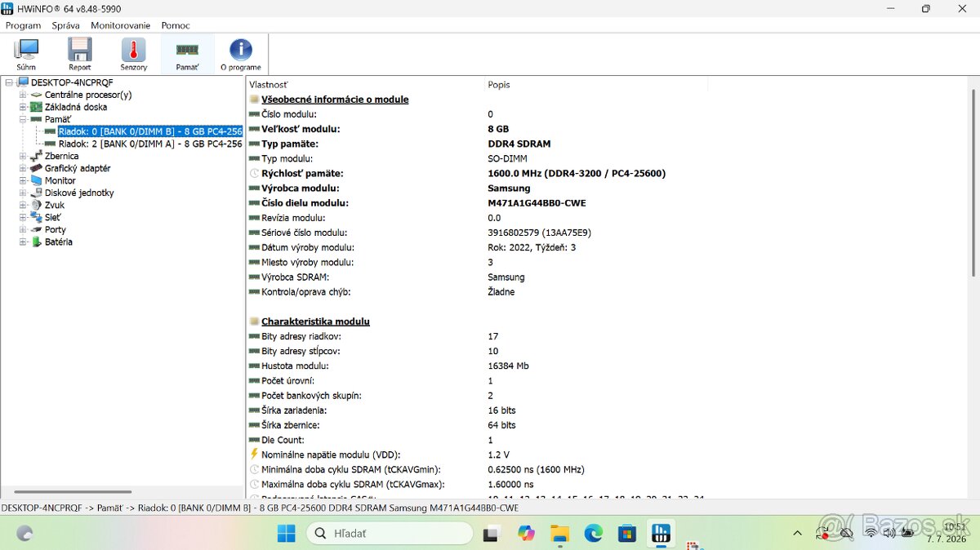Click DDR4 SDRAM memory type value
This screenshot has height=550, width=980.
tap(519, 144)
